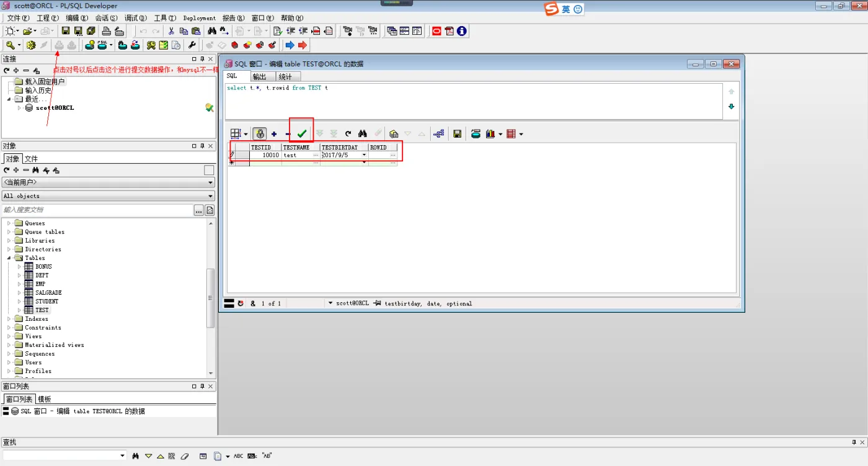
Task: Click the export query results floppy icon
Action: tap(457, 133)
